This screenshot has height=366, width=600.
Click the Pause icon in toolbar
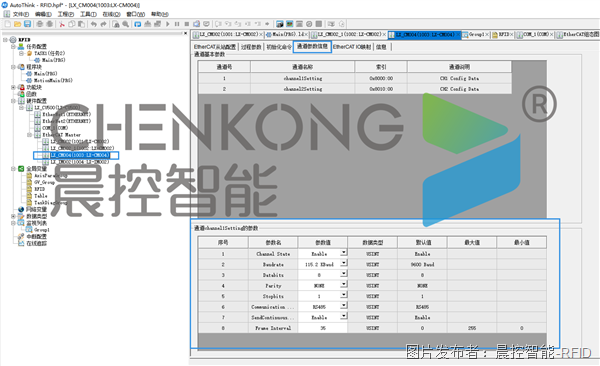click(x=177, y=24)
